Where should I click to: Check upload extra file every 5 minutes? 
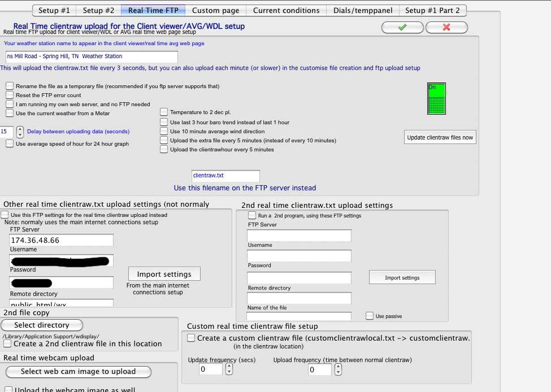(x=164, y=140)
